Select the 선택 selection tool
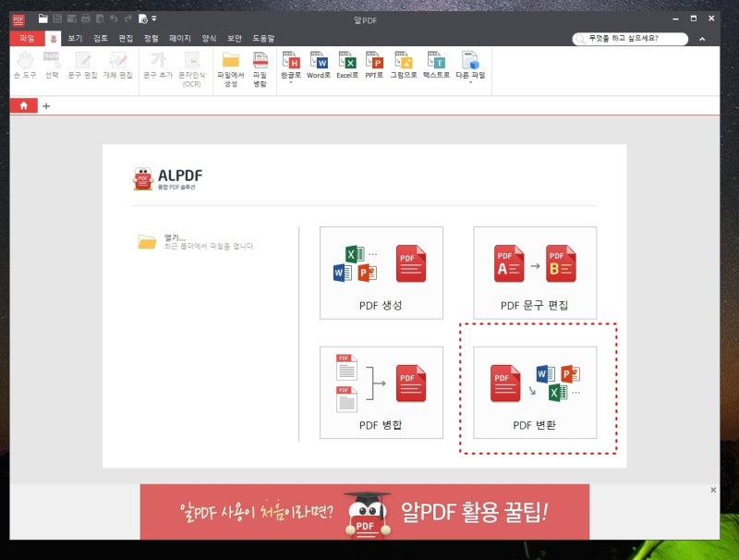739x560 pixels. (52, 66)
